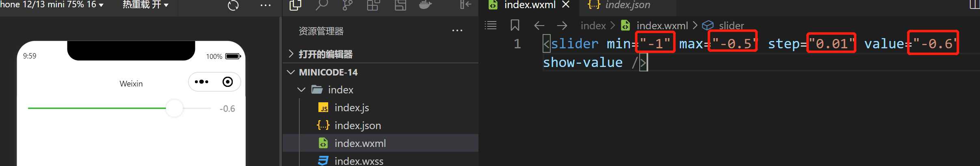Click the max attribute value "-0.5"
Screen dimensions: 980x166
(x=735, y=43)
